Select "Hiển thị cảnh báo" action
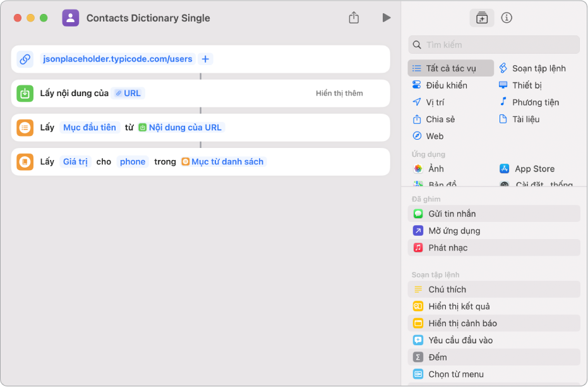The width and height of the screenshot is (588, 387). click(x=462, y=323)
